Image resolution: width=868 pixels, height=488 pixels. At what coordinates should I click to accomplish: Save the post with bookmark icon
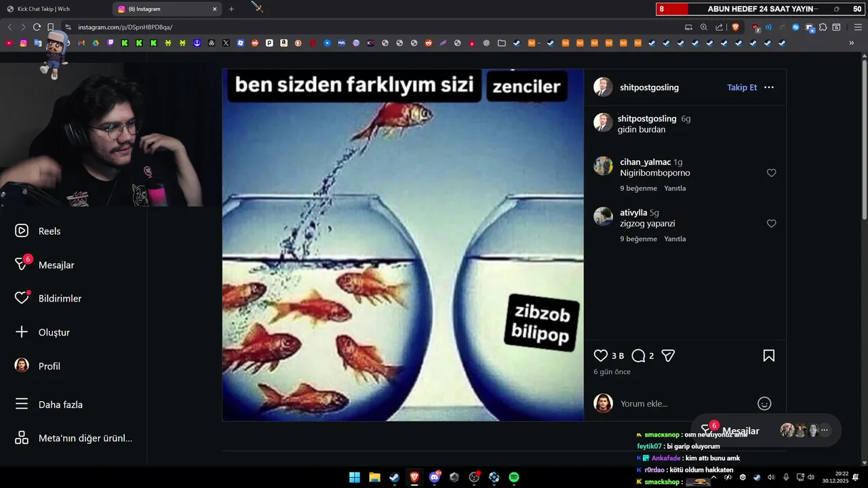coord(769,356)
